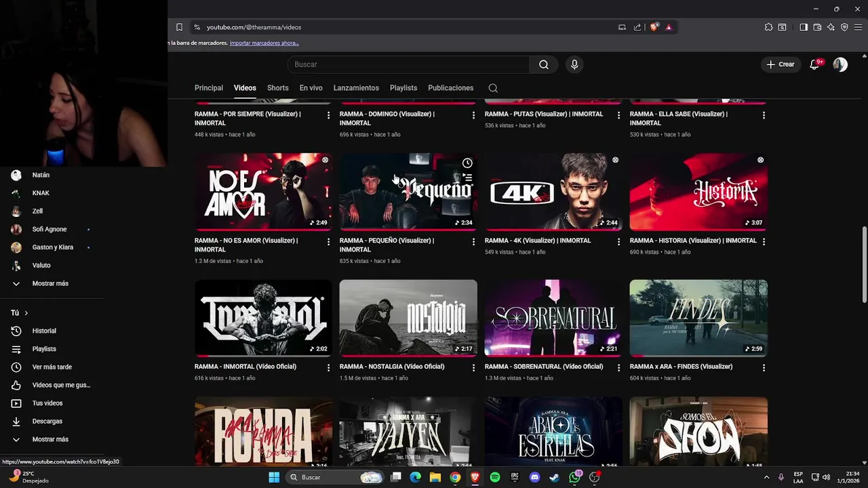868x488 pixels.
Task: Share this page from address bar
Action: (637, 27)
